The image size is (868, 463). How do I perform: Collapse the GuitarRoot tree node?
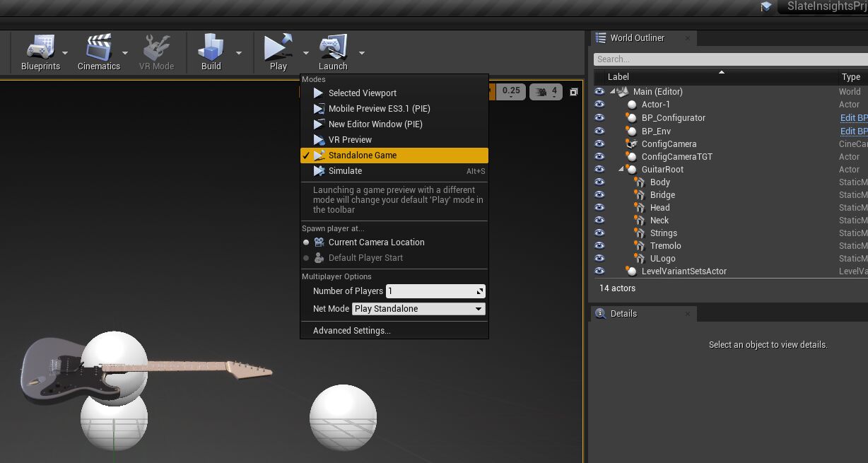tap(622, 170)
